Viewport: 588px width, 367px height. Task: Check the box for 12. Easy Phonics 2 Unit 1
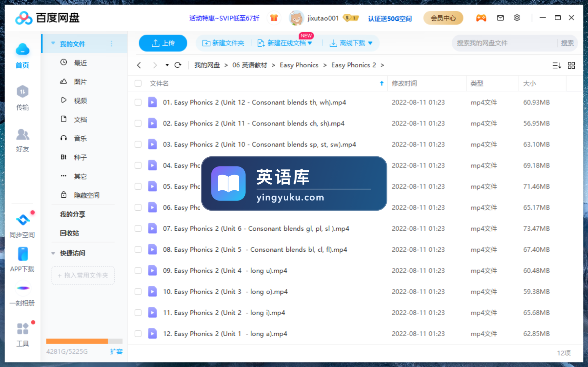tap(138, 334)
